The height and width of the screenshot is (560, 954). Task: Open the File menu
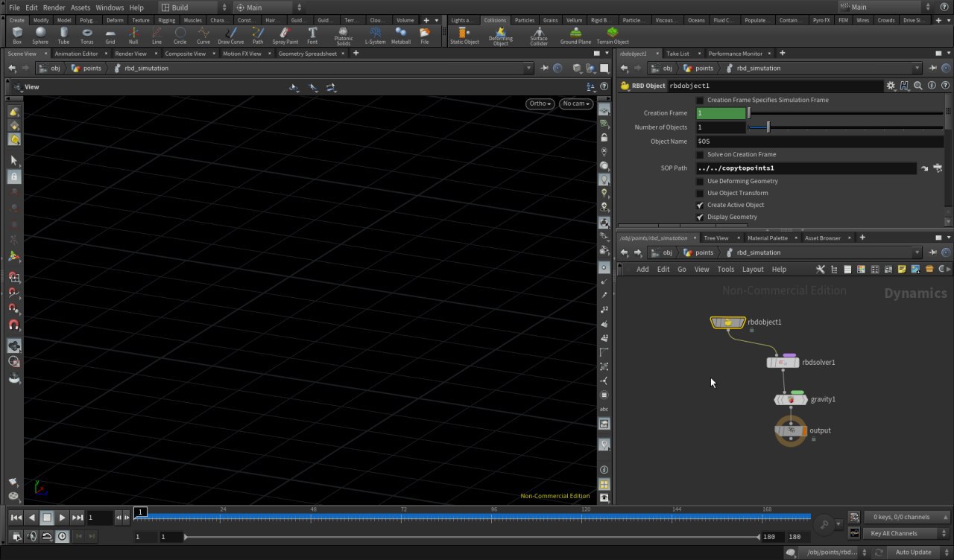[x=14, y=7]
